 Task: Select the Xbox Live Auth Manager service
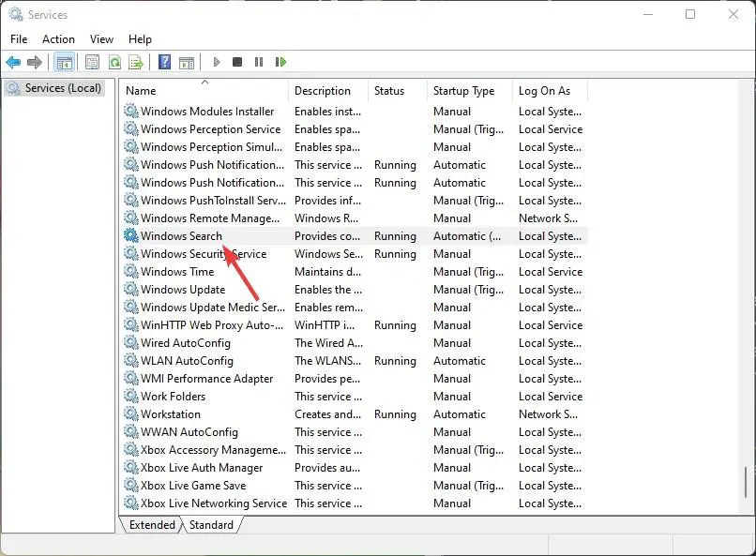[x=203, y=467]
